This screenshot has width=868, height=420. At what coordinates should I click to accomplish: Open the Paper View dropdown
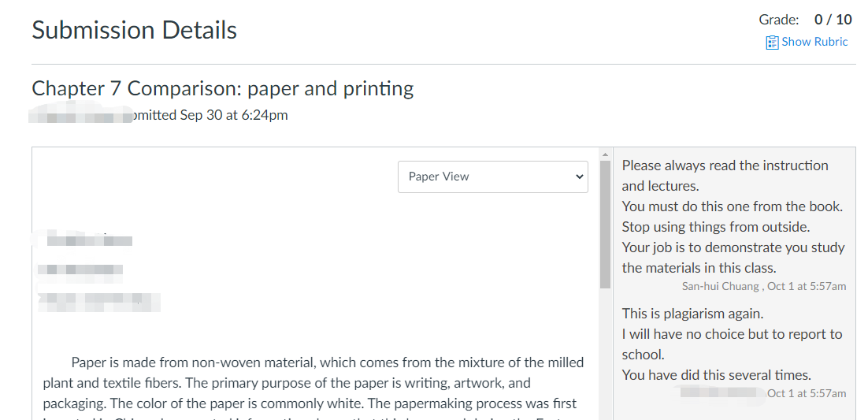coord(492,177)
